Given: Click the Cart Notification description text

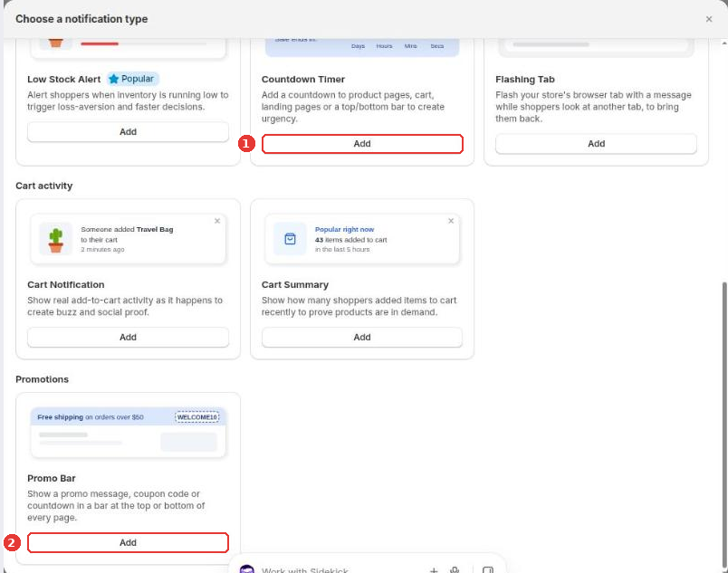Looking at the screenshot, I should (125, 306).
